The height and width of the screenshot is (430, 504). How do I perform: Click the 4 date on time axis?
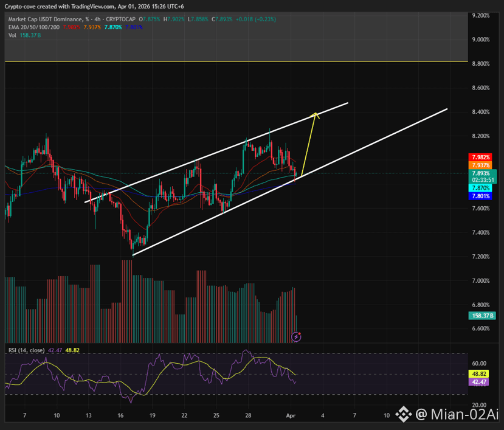click(322, 415)
